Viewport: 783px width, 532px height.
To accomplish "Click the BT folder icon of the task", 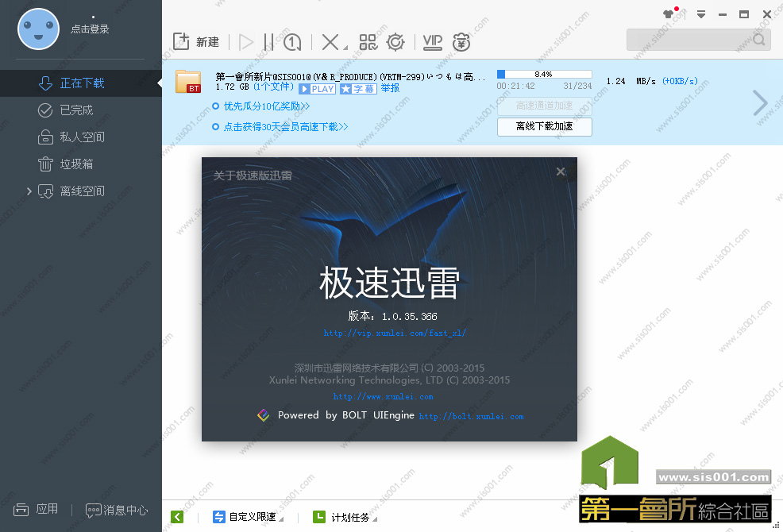I will click(188, 82).
